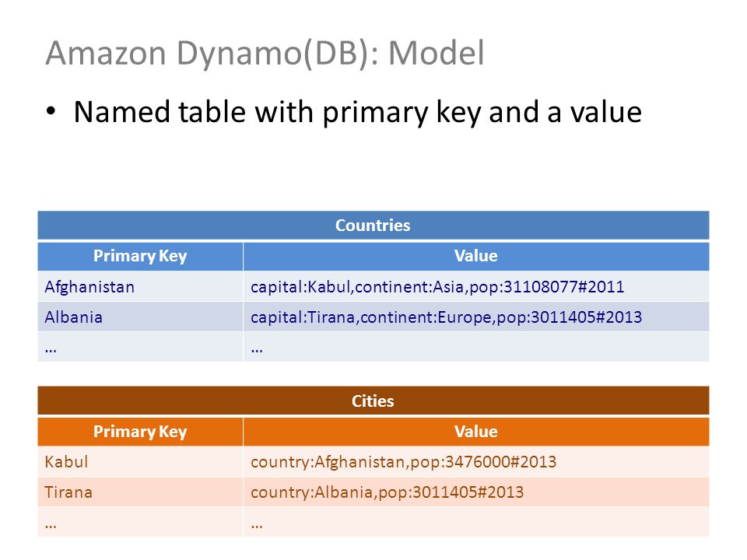This screenshot has height=560, width=747.
Task: Click the Countries table title header
Action: [373, 226]
